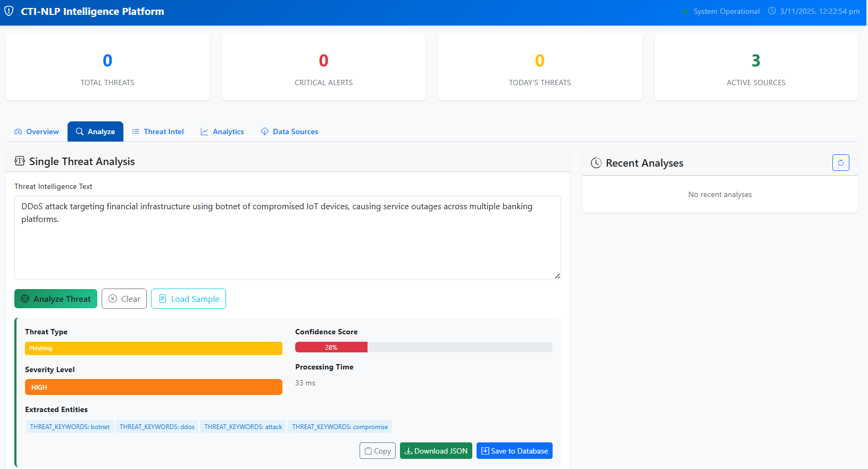This screenshot has width=868, height=469.
Task: Click the 'THREAT_KEYWORDS: botnet' entity tag
Action: click(x=70, y=426)
